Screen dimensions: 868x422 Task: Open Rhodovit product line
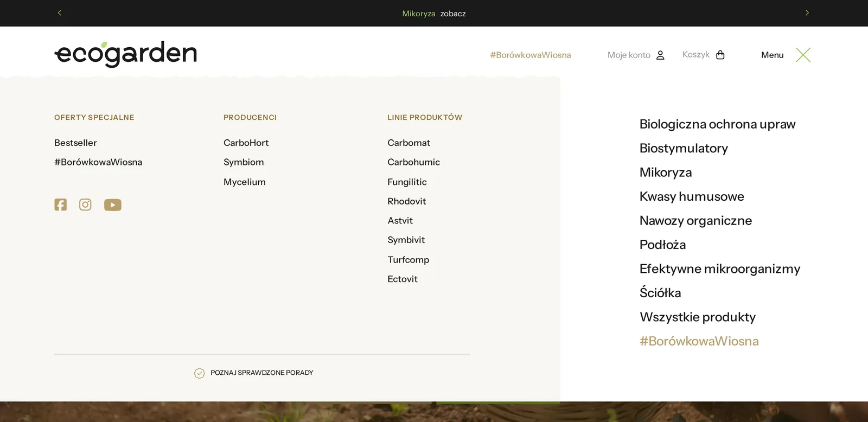pos(406,201)
